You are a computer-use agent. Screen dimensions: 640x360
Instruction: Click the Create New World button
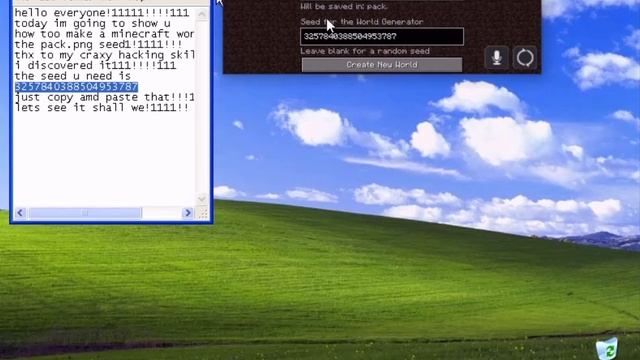point(382,64)
